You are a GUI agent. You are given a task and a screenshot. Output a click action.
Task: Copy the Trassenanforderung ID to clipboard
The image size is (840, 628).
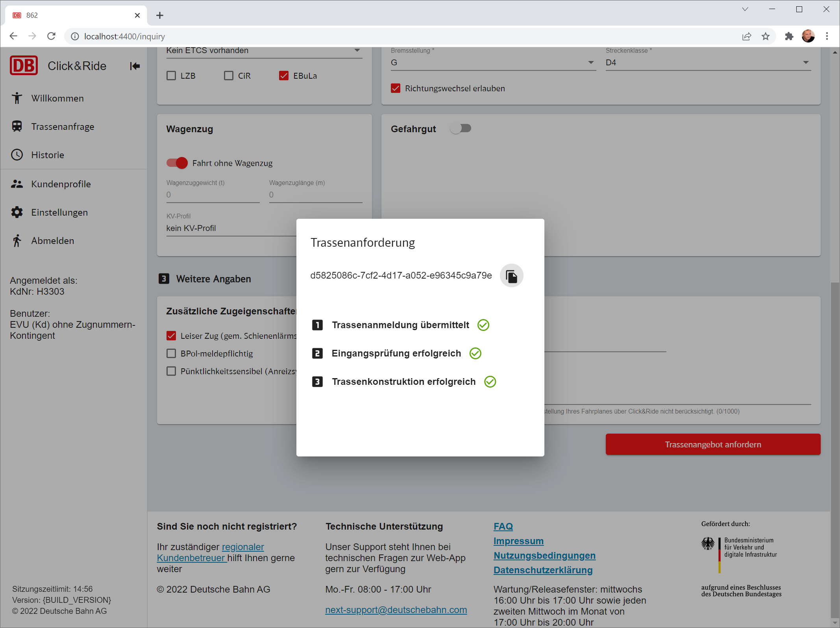(x=511, y=276)
